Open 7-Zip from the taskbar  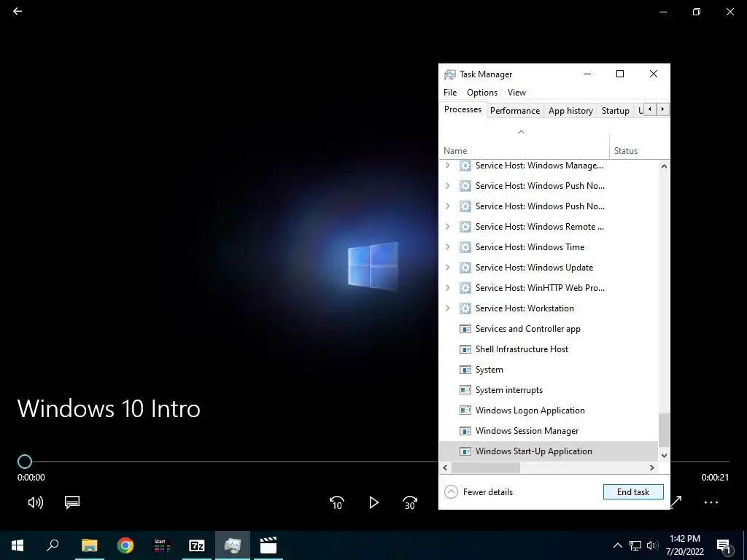(x=197, y=545)
